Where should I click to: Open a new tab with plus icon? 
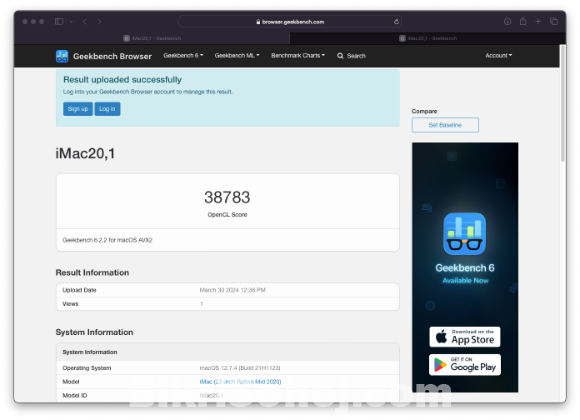538,21
